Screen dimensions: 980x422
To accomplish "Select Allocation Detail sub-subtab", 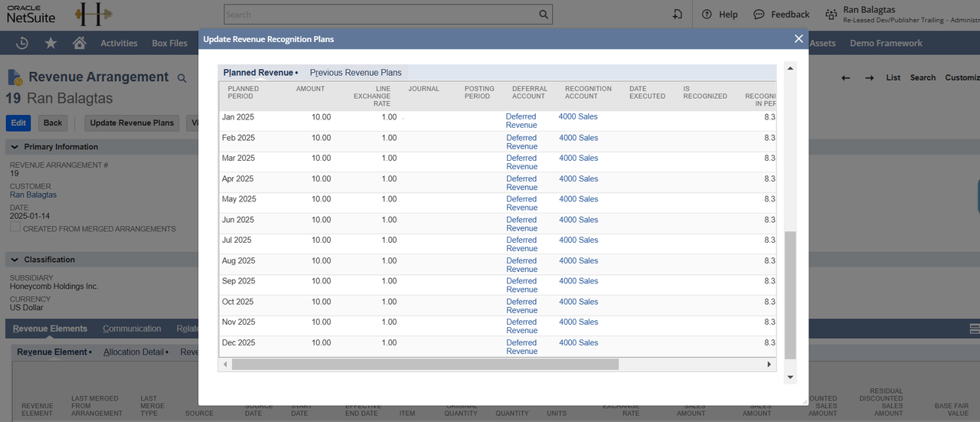I will (x=134, y=352).
